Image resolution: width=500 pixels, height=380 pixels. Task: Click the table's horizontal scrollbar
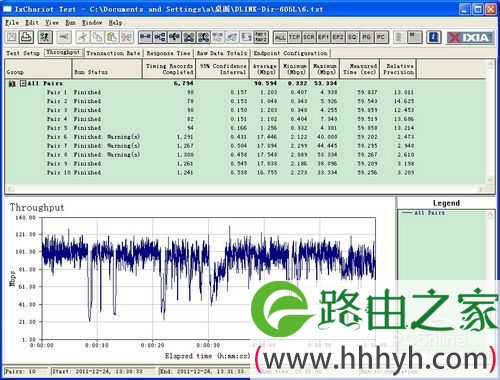pyautogui.click(x=246, y=189)
